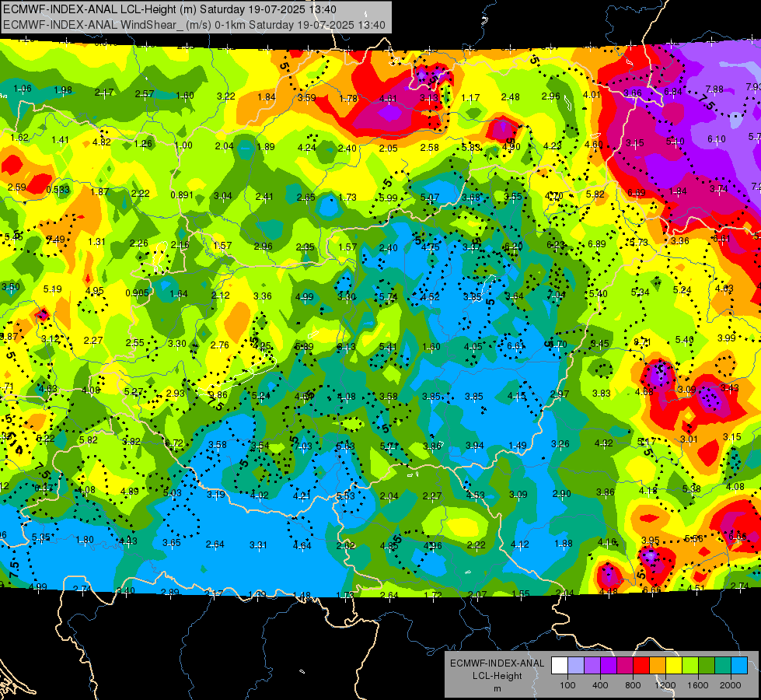This screenshot has height=700, width=761.
Task: Click the wind shear value 1.98
Action: point(63,90)
